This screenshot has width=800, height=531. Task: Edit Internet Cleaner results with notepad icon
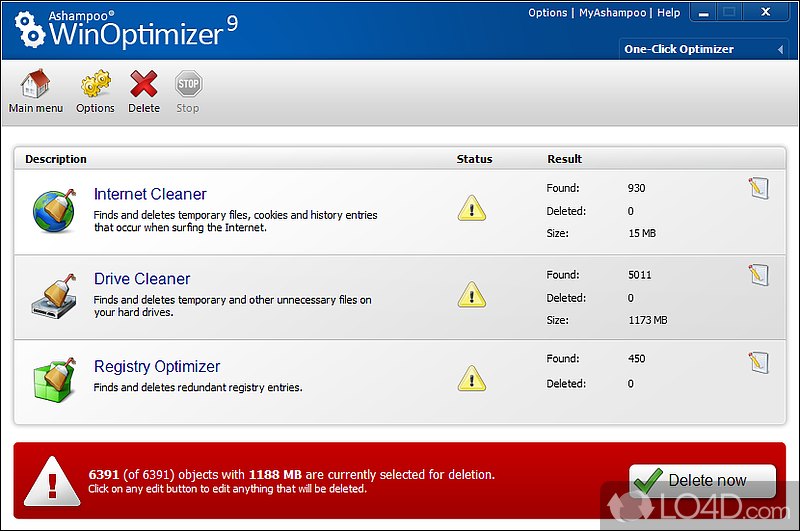point(759,188)
